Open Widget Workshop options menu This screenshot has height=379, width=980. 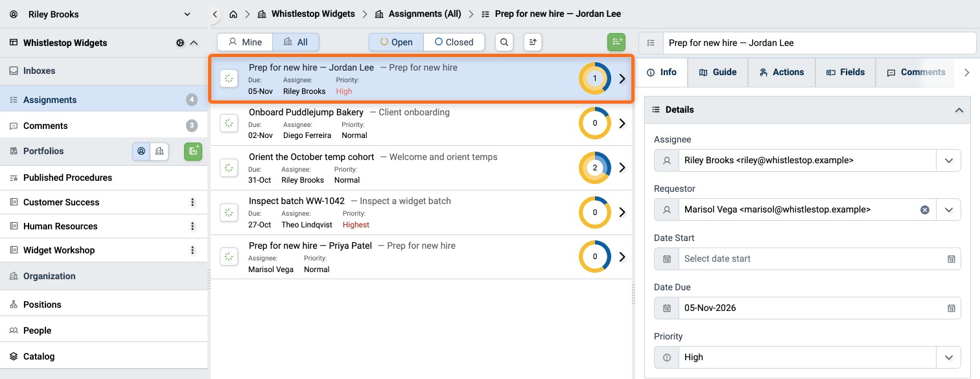[x=192, y=250]
